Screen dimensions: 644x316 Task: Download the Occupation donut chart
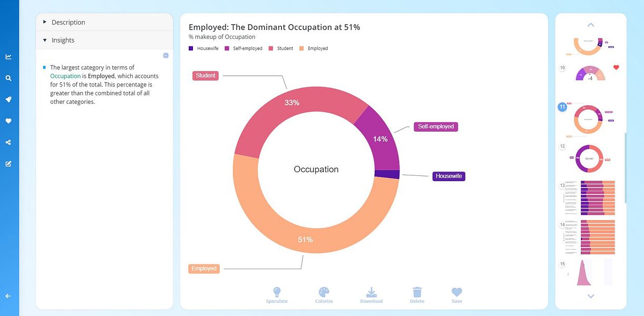click(x=371, y=294)
